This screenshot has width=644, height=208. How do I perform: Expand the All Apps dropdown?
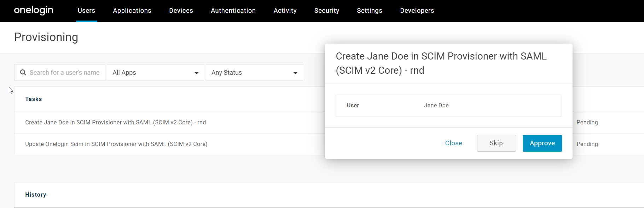click(x=155, y=72)
